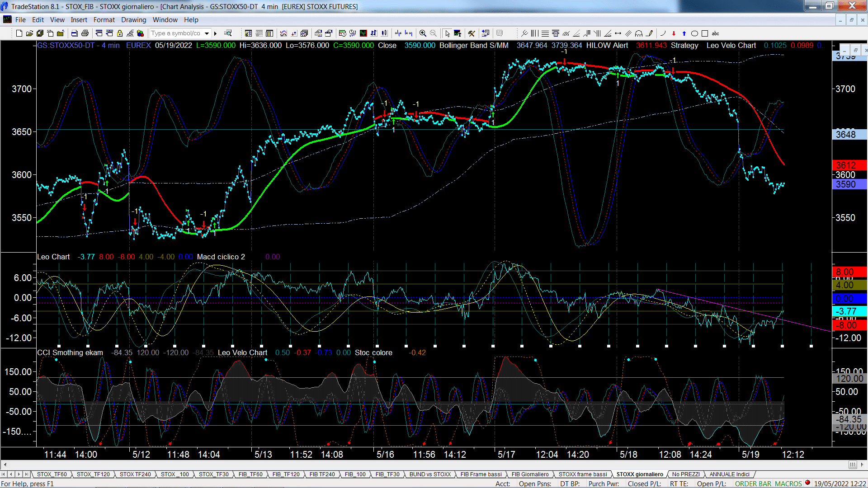This screenshot has width=868, height=488.
Task: Expand the symbol entry dropdown arrow
Action: point(207,33)
